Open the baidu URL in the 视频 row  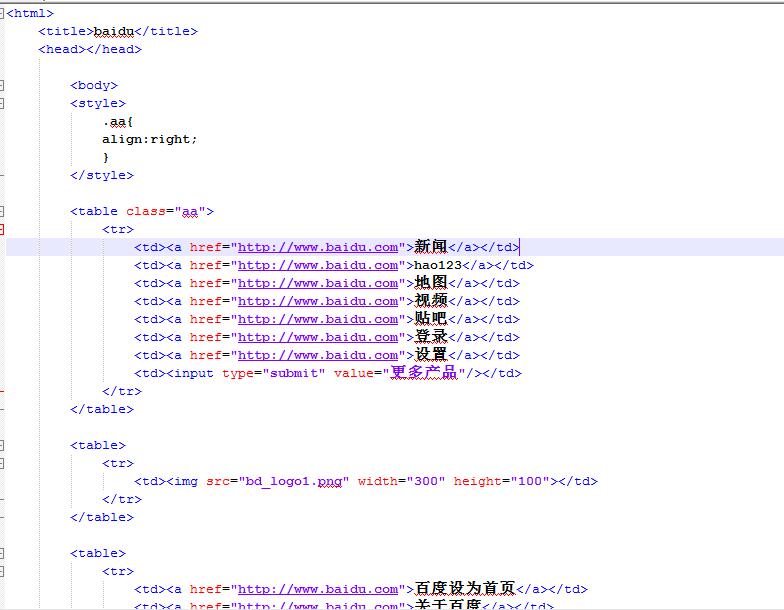tap(318, 302)
